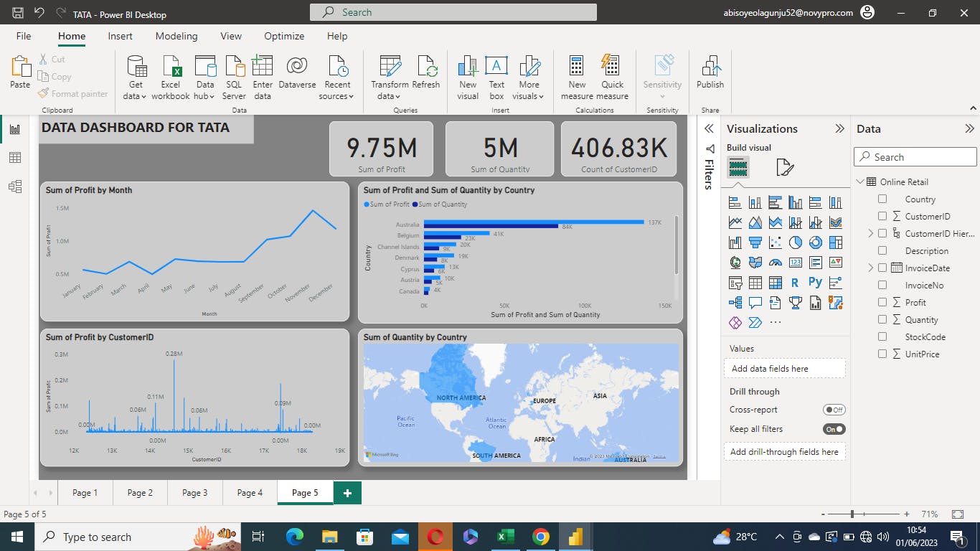Select the Matrix visual icon
The width and height of the screenshot is (980, 551).
coord(775,283)
